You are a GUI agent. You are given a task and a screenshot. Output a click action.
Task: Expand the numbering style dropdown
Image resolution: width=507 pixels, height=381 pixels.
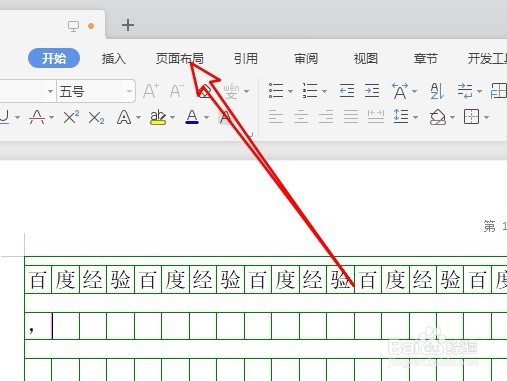pyautogui.click(x=324, y=91)
